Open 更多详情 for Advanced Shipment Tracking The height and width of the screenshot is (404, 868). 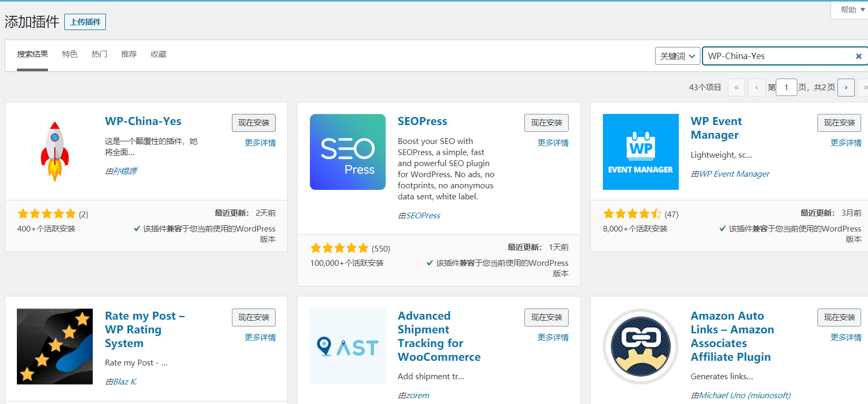[x=553, y=338]
